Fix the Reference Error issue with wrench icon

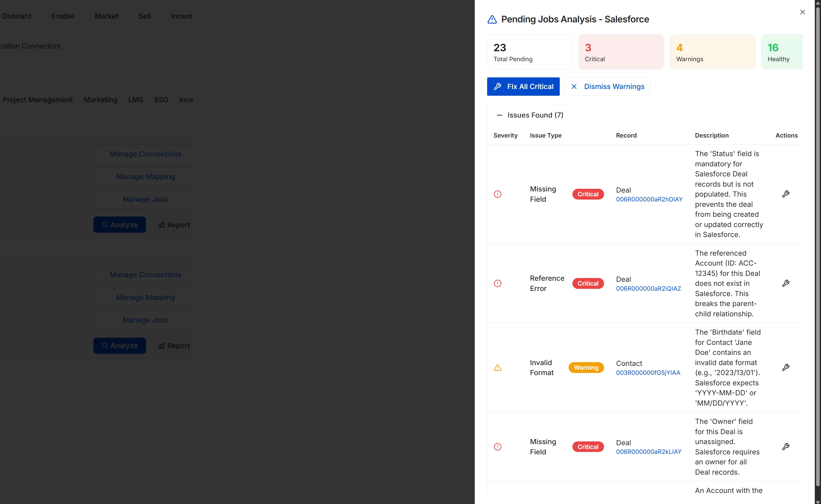click(x=786, y=283)
